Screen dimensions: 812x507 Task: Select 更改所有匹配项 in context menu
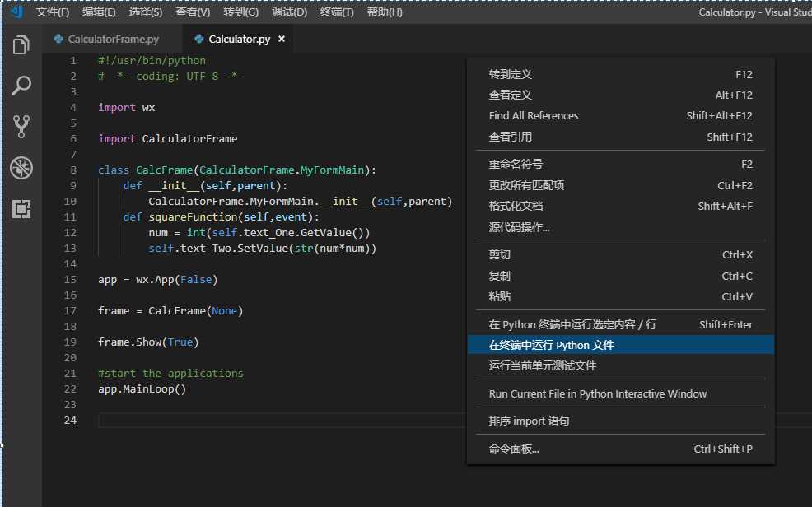[x=620, y=186]
